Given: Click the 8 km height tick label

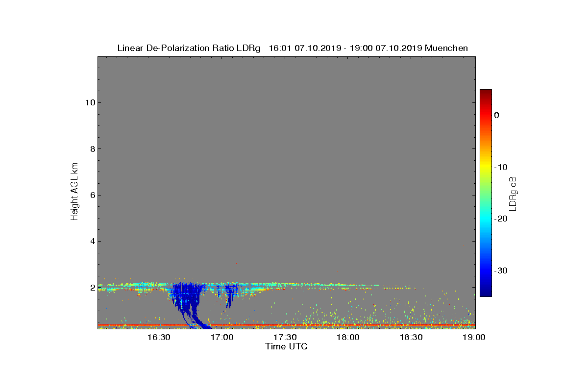Looking at the screenshot, I should pos(92,149).
